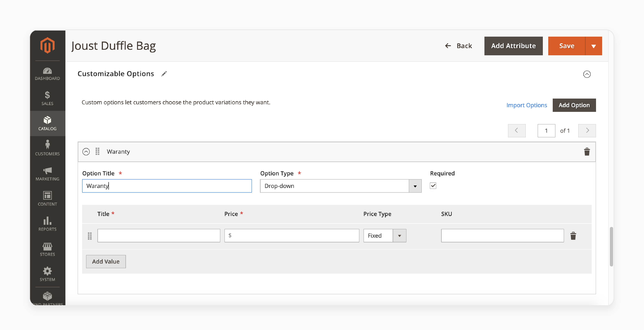Go to next options page
This screenshot has height=330, width=644.
pos(587,130)
